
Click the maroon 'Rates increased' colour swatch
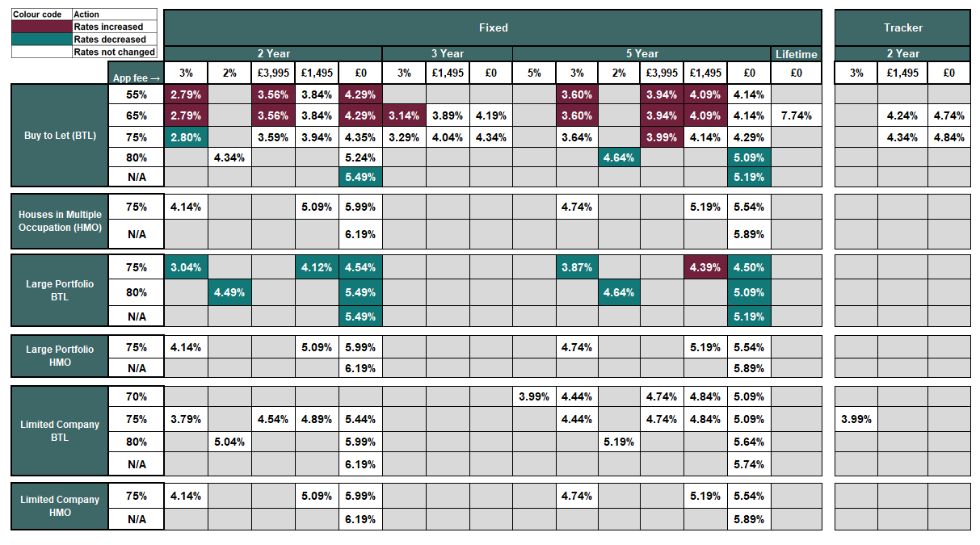click(x=41, y=27)
